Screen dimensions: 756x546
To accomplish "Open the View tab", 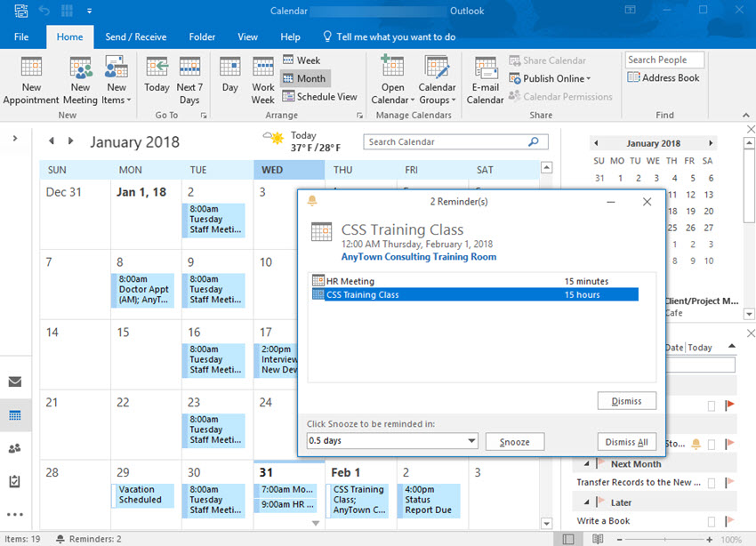I will (247, 36).
